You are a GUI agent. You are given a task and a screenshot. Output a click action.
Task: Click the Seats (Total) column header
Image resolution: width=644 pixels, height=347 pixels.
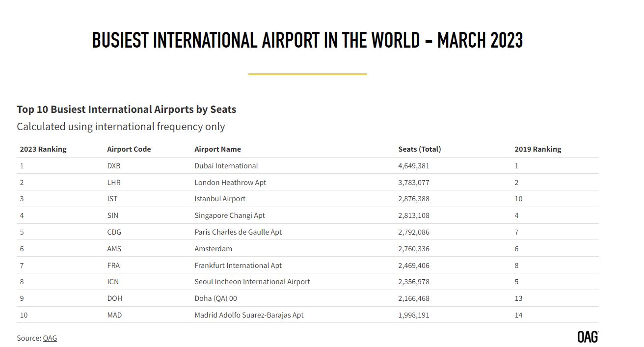pos(420,149)
